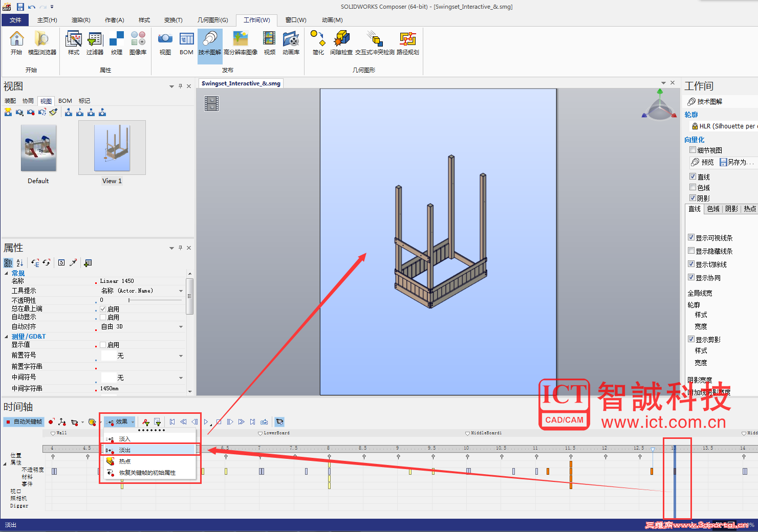Collapse the 测量/GD&T section
The width and height of the screenshot is (758, 532).
(7, 337)
